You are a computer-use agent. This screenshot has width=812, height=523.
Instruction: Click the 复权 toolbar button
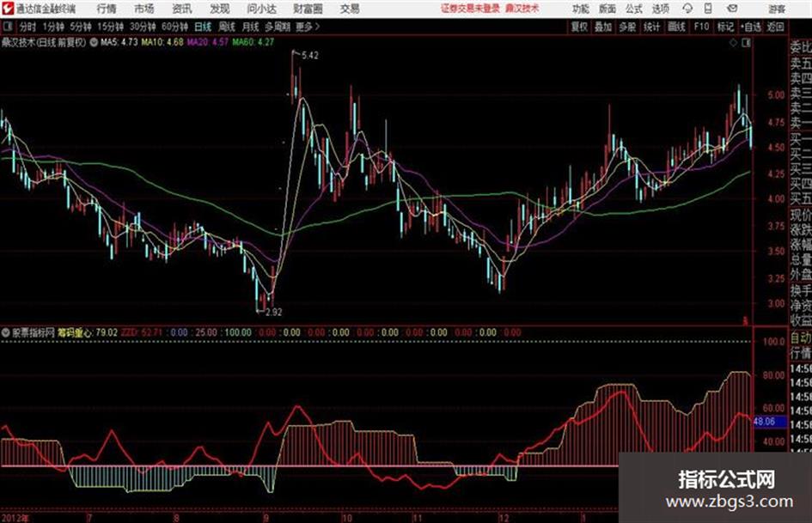tap(579, 27)
